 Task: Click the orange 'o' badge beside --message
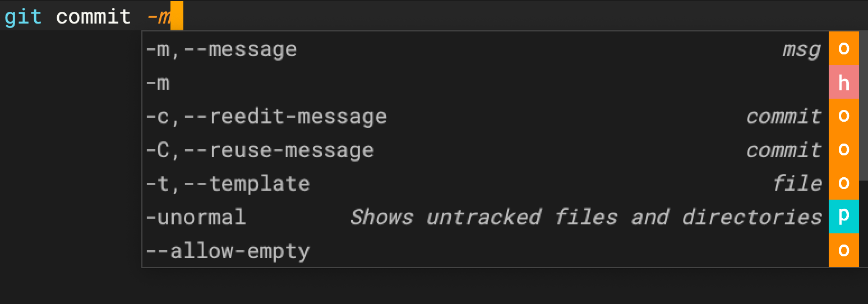[x=843, y=49]
